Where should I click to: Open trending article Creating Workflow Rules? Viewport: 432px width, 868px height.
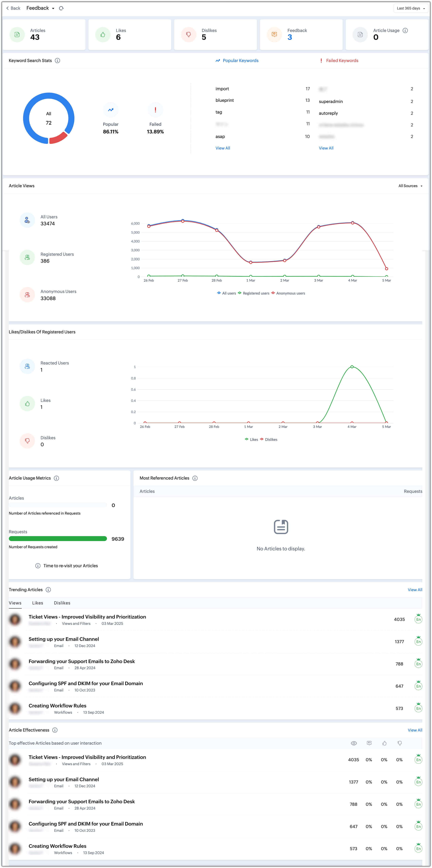(57, 706)
